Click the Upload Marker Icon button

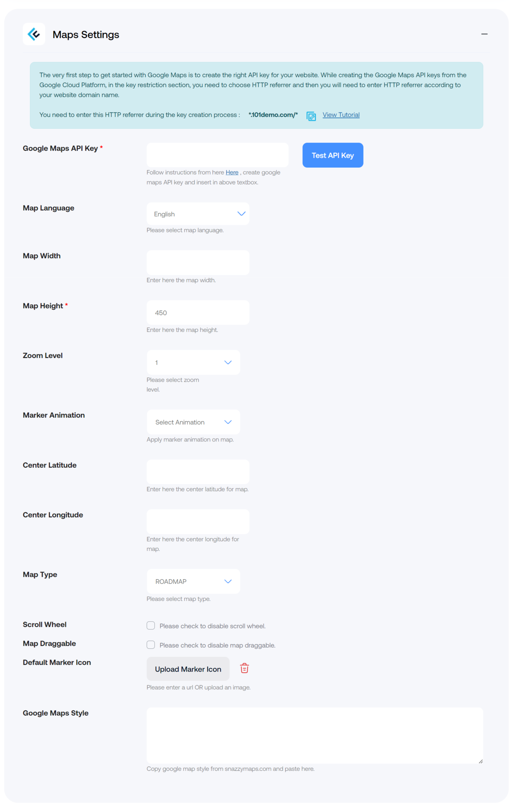(188, 669)
